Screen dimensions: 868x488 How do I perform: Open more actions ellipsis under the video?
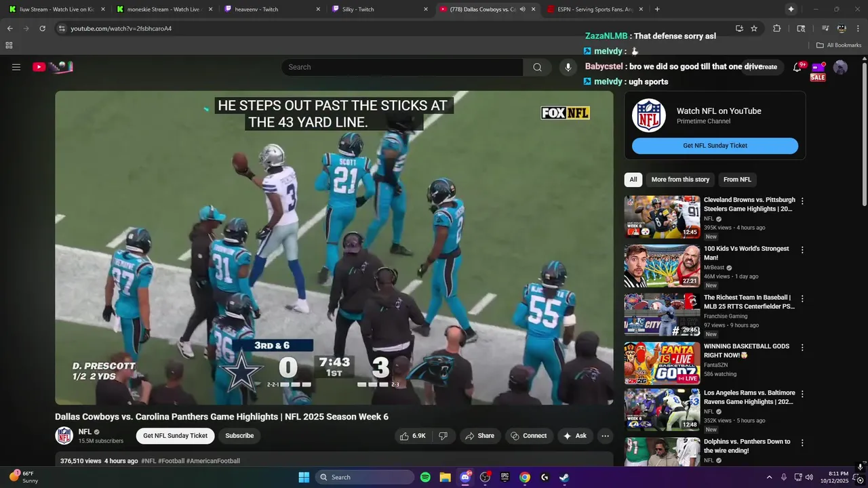606,436
